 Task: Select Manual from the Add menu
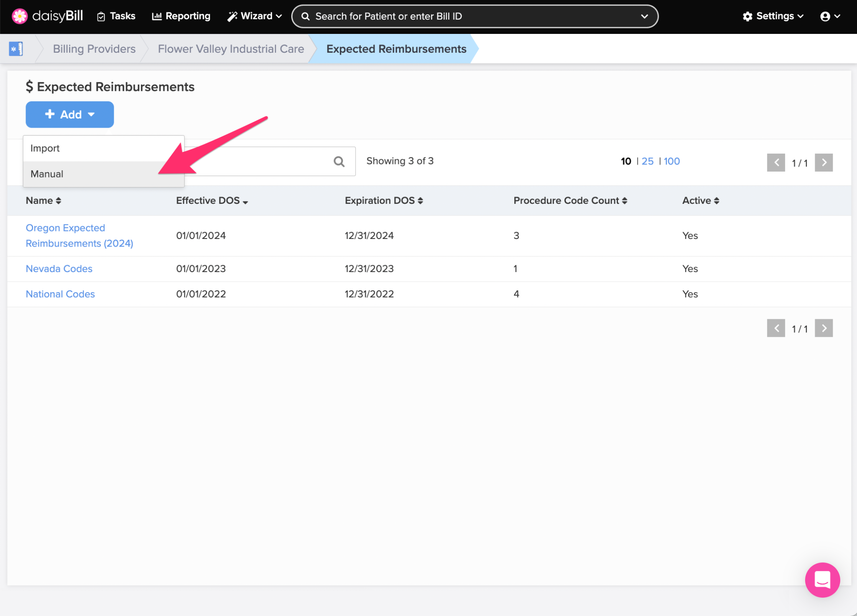pos(47,174)
